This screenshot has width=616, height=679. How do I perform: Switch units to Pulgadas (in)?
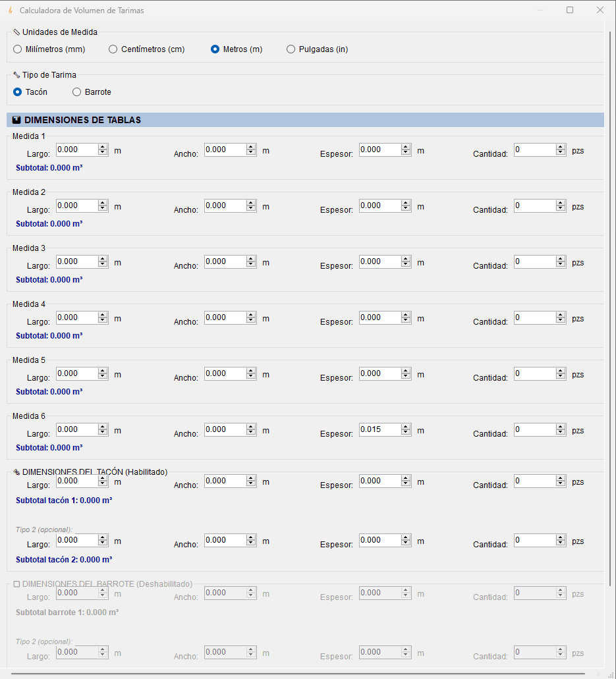[x=317, y=49]
